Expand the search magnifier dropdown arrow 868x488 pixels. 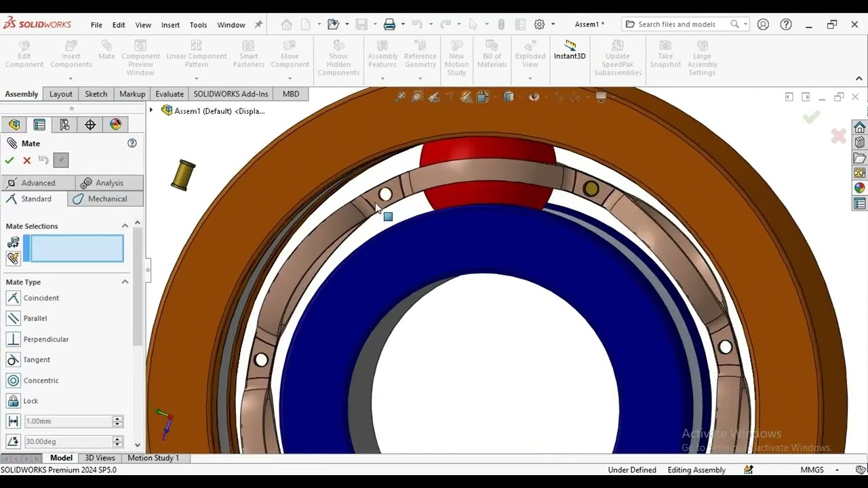click(x=745, y=24)
